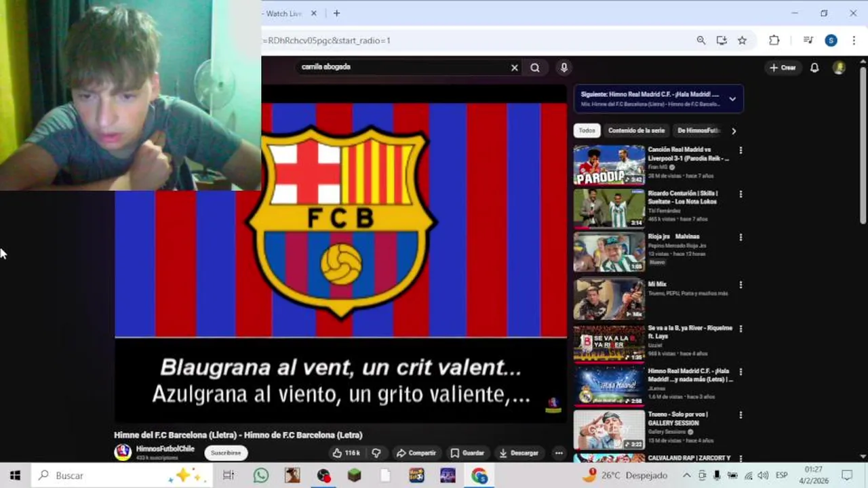Open options for the 'Mi Mix' entry
The image size is (868, 488).
point(741,285)
